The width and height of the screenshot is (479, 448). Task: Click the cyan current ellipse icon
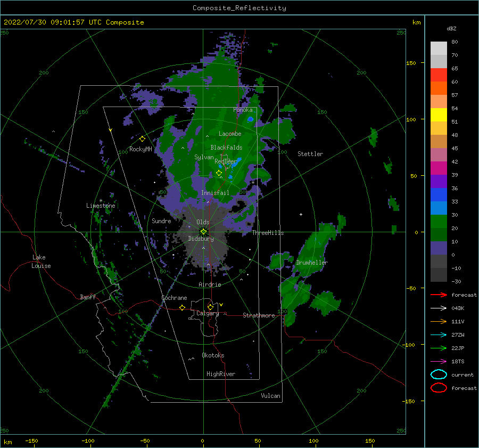[x=439, y=374]
